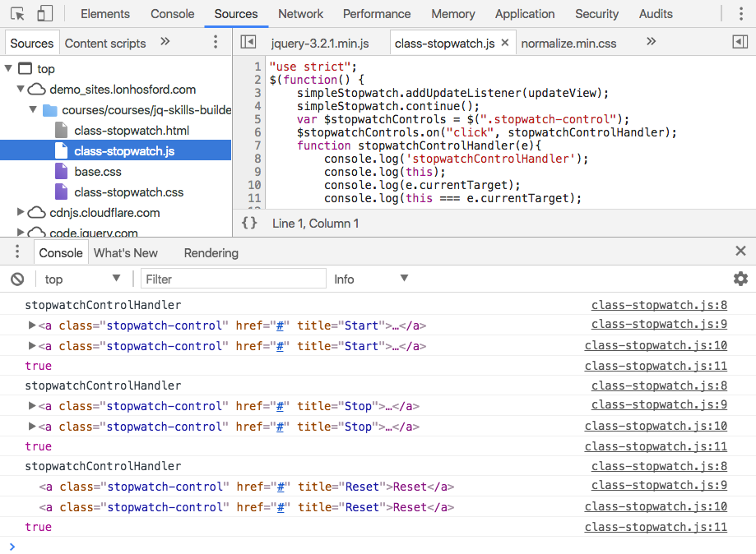
Task: Open last class-stopwatch.js:11 source link
Action: [656, 527]
